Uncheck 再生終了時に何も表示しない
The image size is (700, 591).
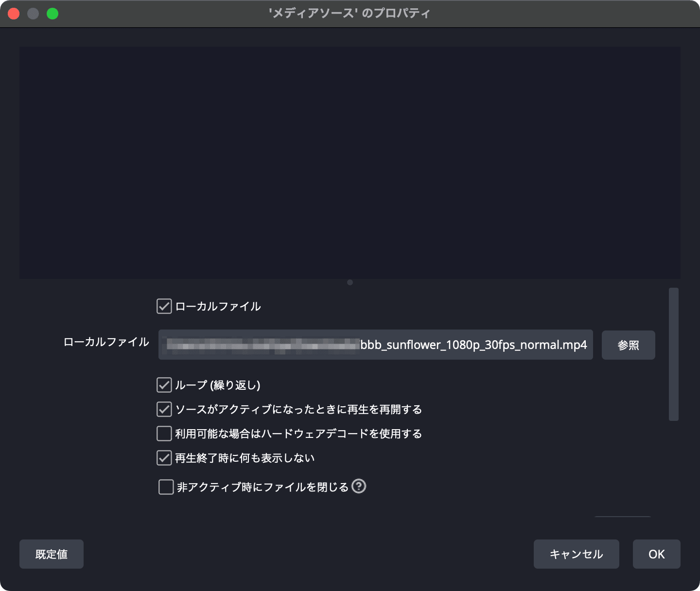coord(164,458)
